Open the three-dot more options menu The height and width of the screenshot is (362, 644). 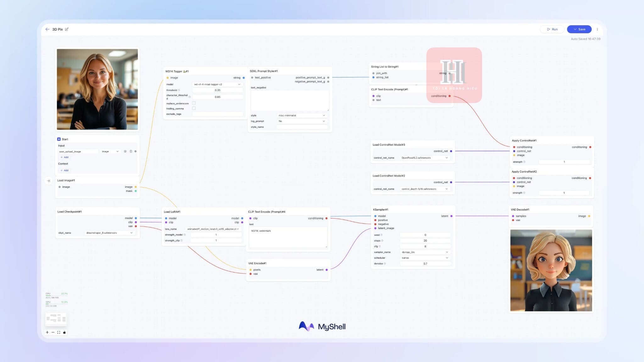[x=597, y=29]
